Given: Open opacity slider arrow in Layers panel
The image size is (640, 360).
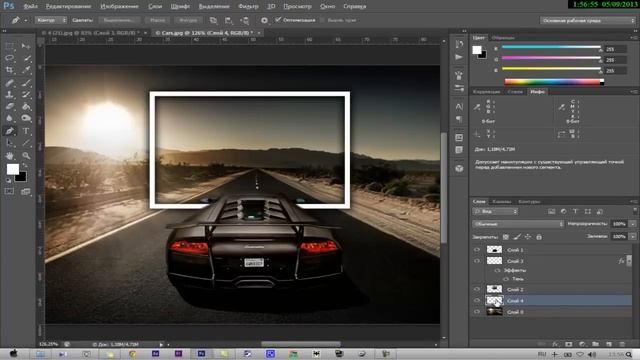Looking at the screenshot, I should pos(633,224).
